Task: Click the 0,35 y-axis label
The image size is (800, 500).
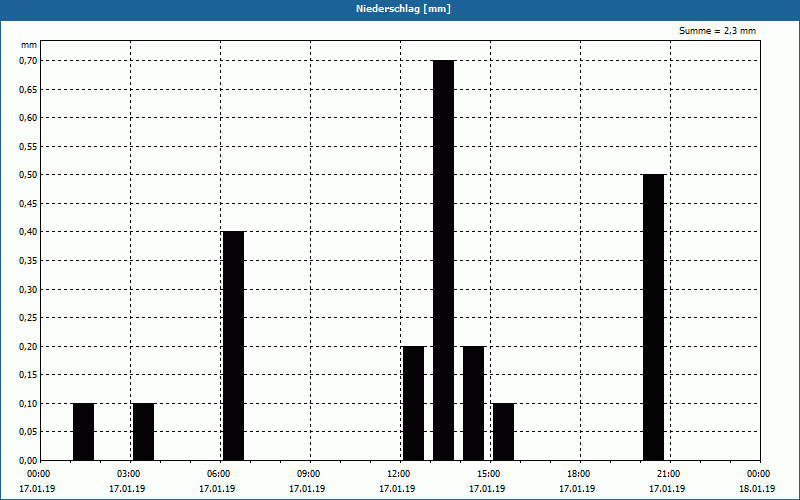Action: tap(28, 261)
